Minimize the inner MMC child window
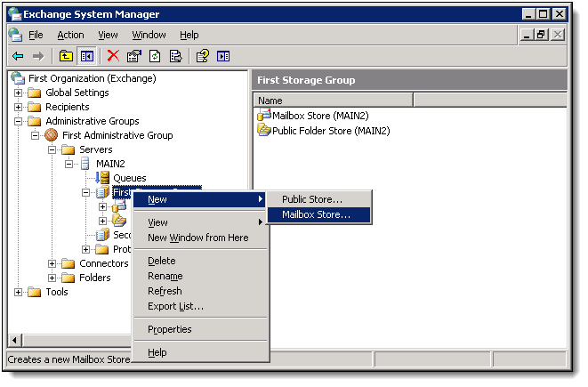 point(527,35)
